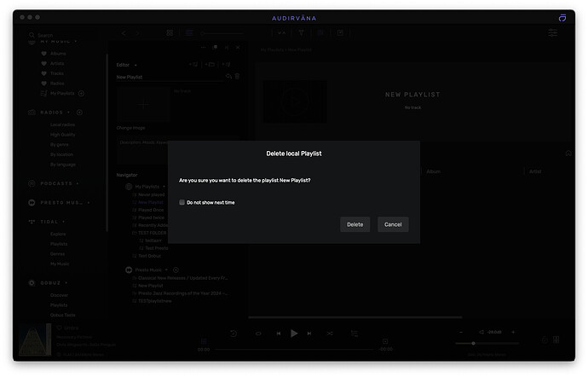The height and width of the screenshot is (377, 588).
Task: Click the Change image link
Action: point(130,128)
